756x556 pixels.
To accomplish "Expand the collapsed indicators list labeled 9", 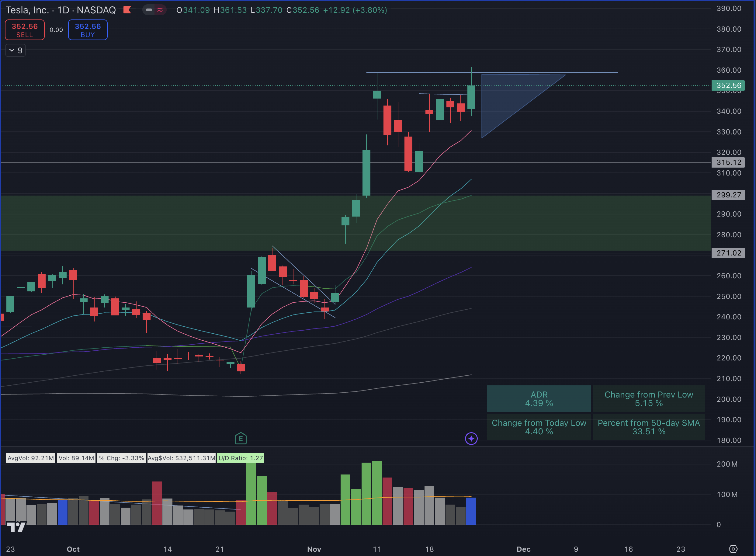I will (x=16, y=50).
